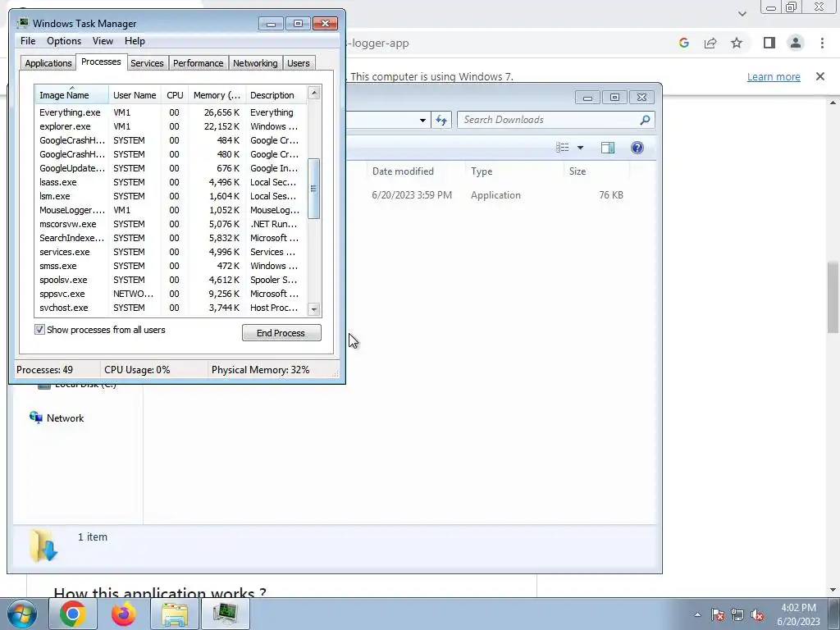This screenshot has width=840, height=630.
Task: Open File Explorer taskbar icon
Action: click(175, 614)
